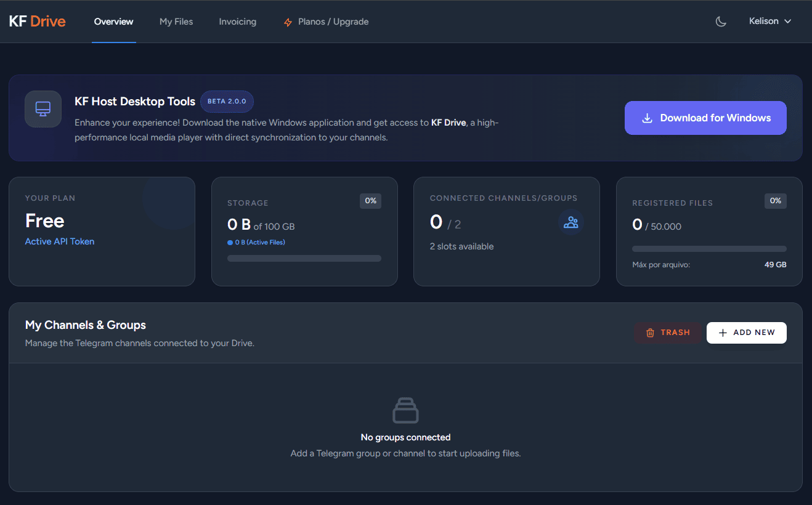Go to the Invoicing tab
The height and width of the screenshot is (505, 812).
click(x=237, y=22)
